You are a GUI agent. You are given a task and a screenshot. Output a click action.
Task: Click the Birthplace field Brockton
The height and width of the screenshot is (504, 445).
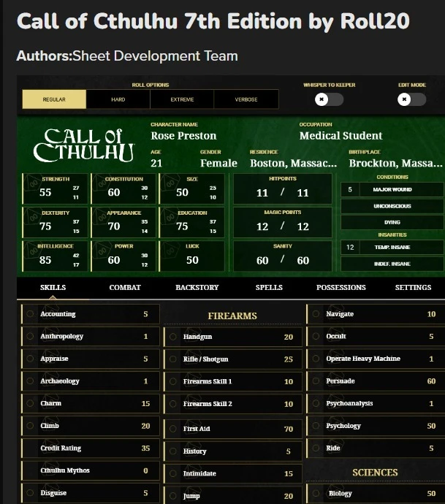point(395,164)
